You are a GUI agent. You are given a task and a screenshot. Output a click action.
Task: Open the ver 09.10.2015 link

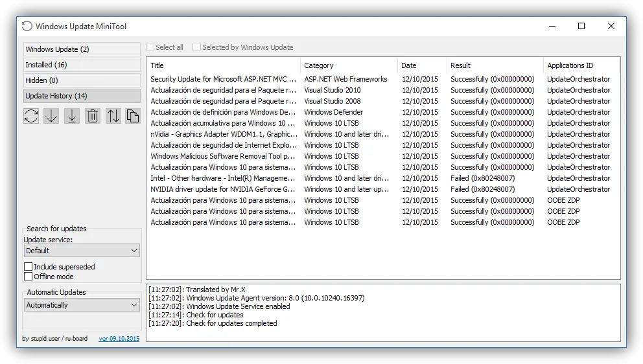coord(119,339)
